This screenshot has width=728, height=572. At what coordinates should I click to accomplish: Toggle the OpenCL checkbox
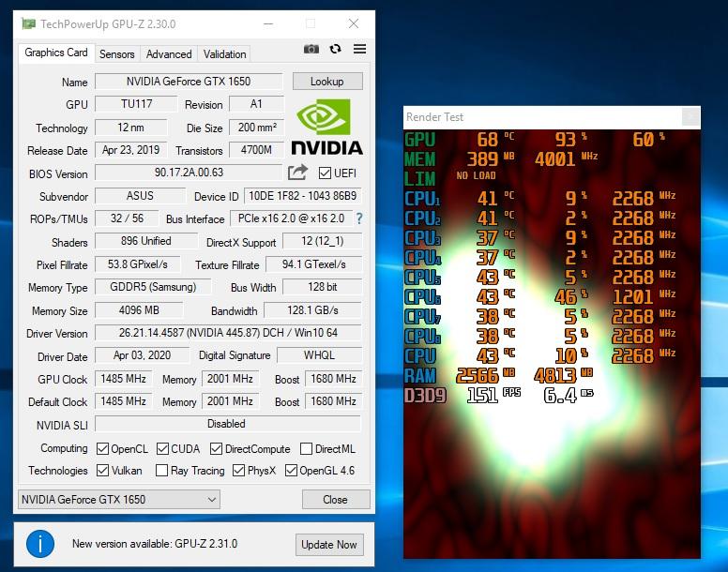[102, 448]
